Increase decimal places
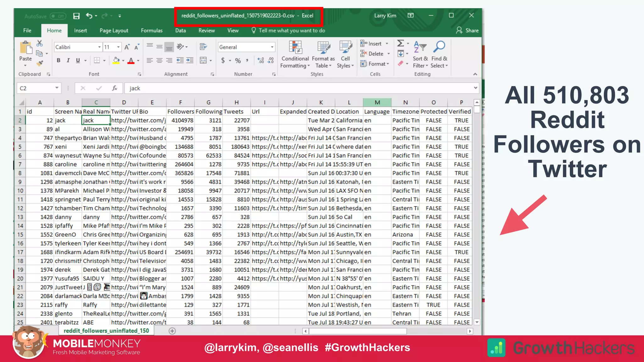The height and width of the screenshot is (362, 644). coord(261,60)
